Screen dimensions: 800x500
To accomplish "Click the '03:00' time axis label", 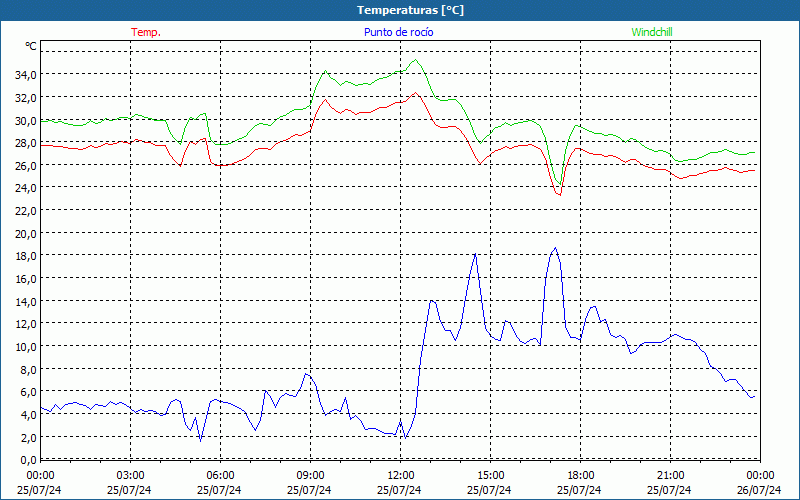I will [130, 476].
